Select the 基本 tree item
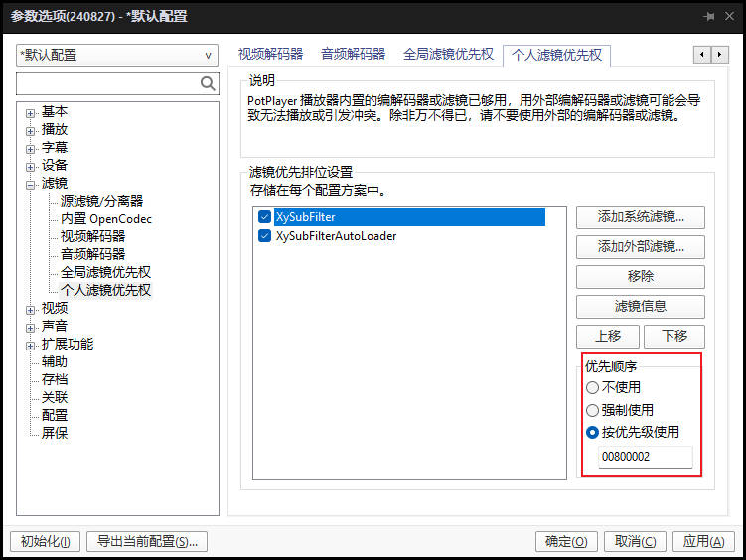The image size is (746, 560). 55,112
